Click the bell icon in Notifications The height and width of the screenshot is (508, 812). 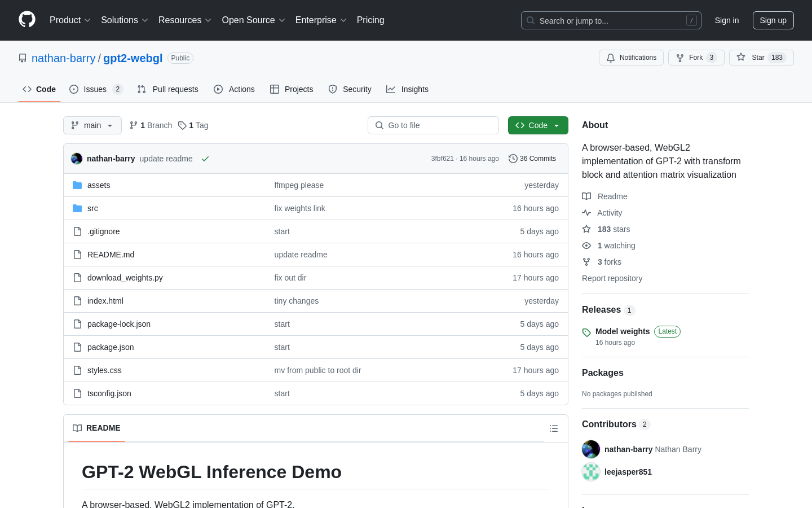coord(611,58)
